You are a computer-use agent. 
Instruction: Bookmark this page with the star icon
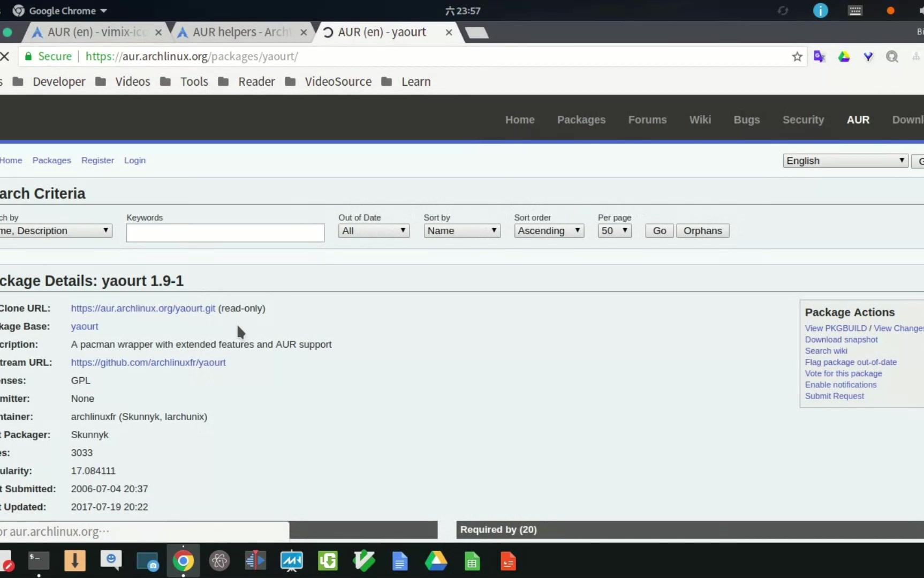coord(797,56)
